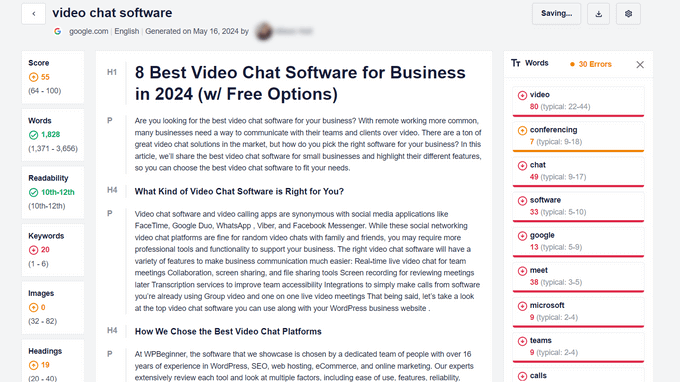Screen dimensions: 680x382
Task: Click the English language label
Action: (127, 31)
